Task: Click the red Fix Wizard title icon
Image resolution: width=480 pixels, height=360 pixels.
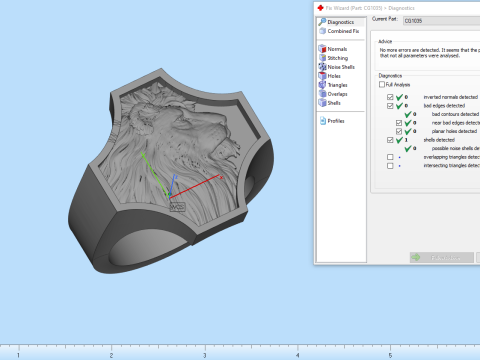Action: (321, 8)
